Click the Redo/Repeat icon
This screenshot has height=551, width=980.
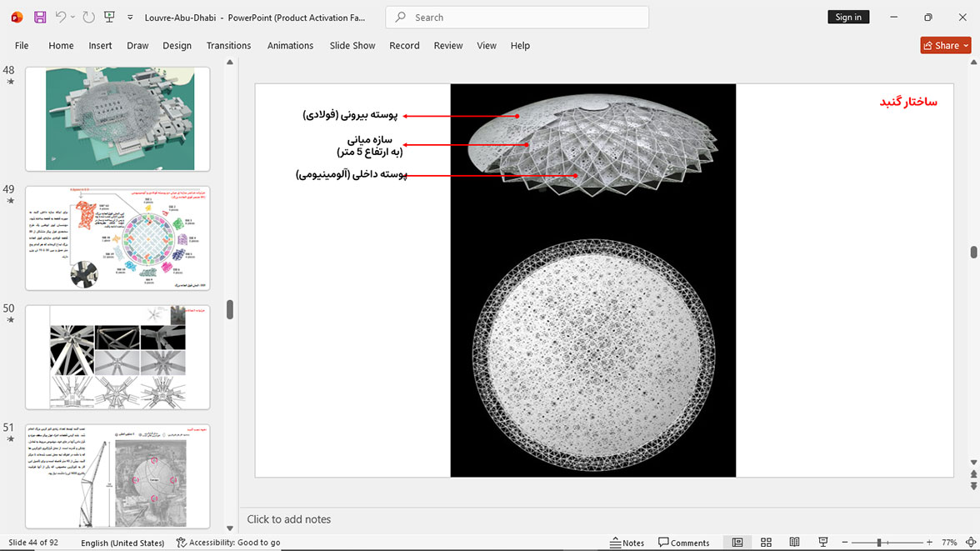[88, 18]
